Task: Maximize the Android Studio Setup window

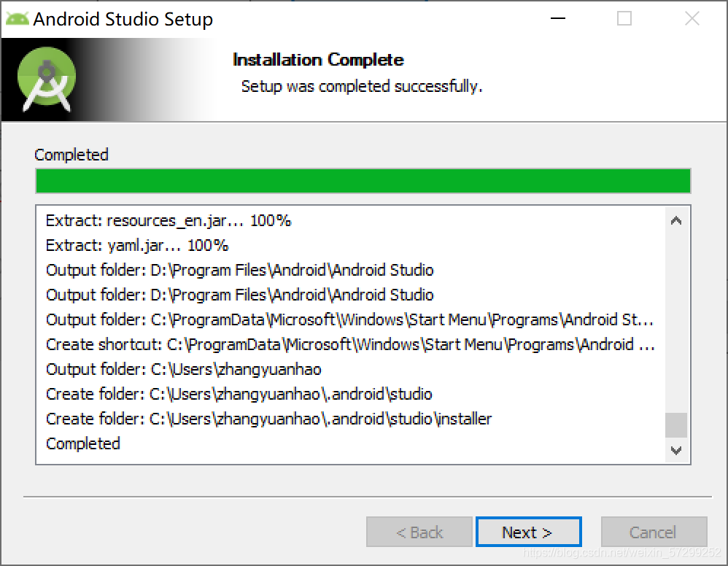Action: tap(624, 18)
